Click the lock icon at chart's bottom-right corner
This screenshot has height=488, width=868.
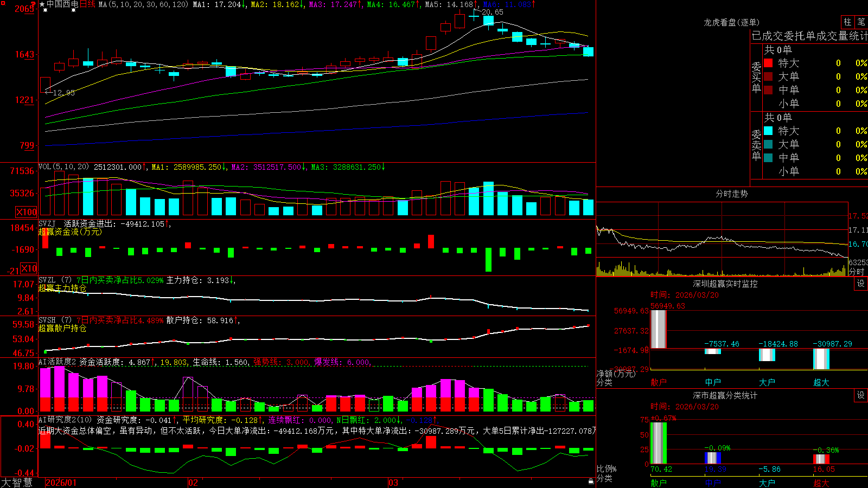[x=591, y=481]
